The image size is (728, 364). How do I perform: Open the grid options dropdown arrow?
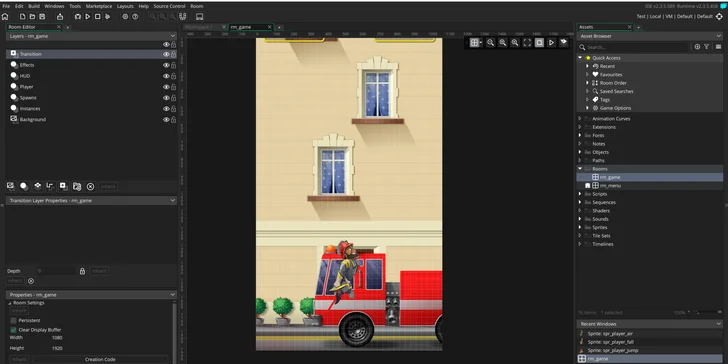click(480, 43)
